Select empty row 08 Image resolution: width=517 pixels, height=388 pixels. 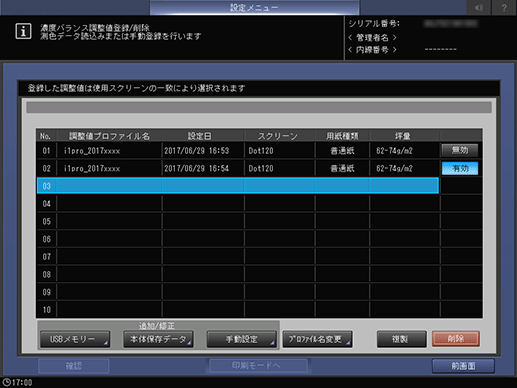click(x=238, y=274)
